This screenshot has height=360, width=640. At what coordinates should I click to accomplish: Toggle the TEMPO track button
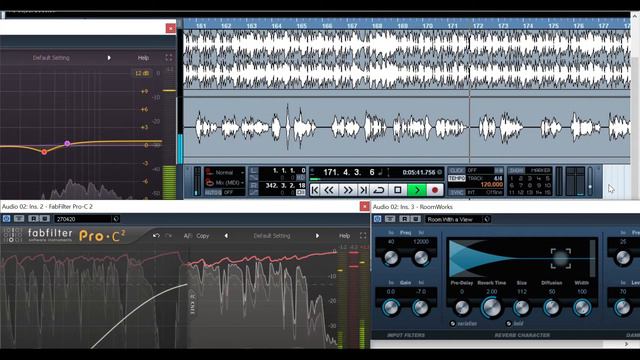(x=456, y=178)
